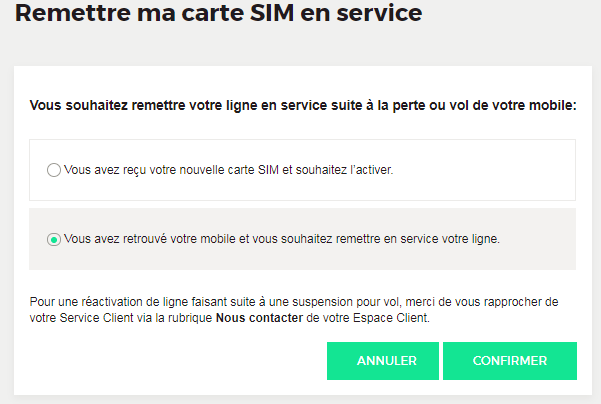Click the 'Remettre ma carte SIM en service' heading
Screen dimensions: 601x404
pyautogui.click(x=218, y=15)
